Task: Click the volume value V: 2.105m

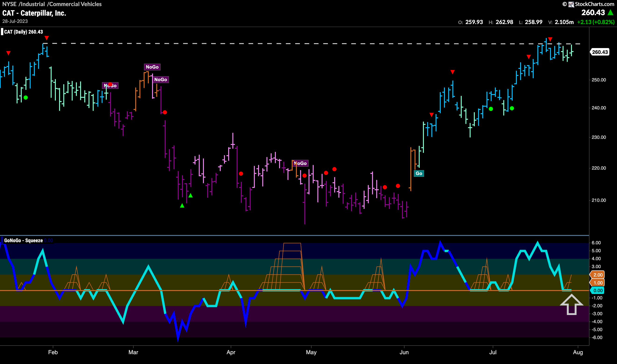Action: tap(561, 22)
